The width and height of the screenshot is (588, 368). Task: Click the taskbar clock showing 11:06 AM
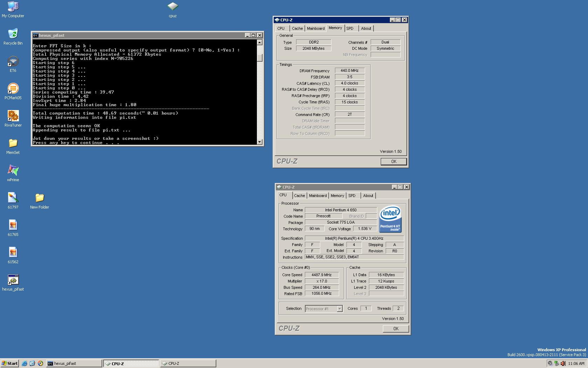click(576, 363)
